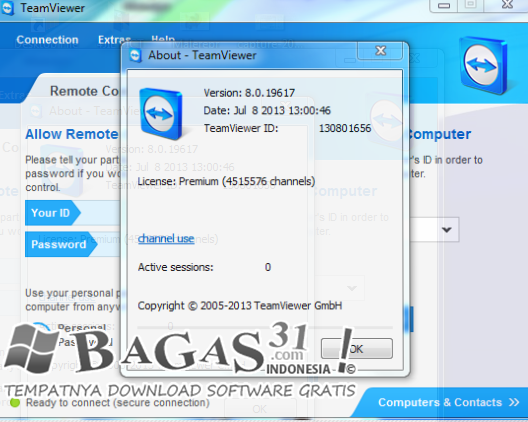Select the Remote Control tab

tap(84, 91)
